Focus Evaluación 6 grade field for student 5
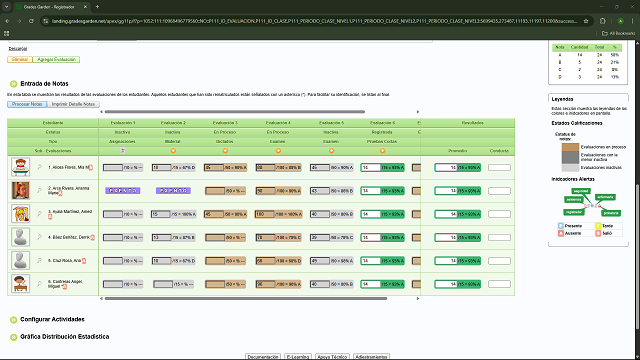Viewport: 640px width, 360px height. click(x=371, y=261)
